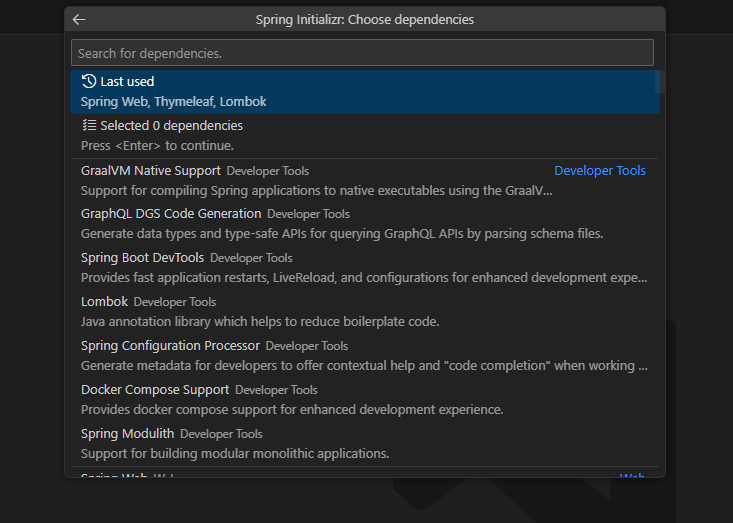Click 'Provides docker compose support' description
Image resolution: width=733 pixels, height=523 pixels.
pos(292,409)
